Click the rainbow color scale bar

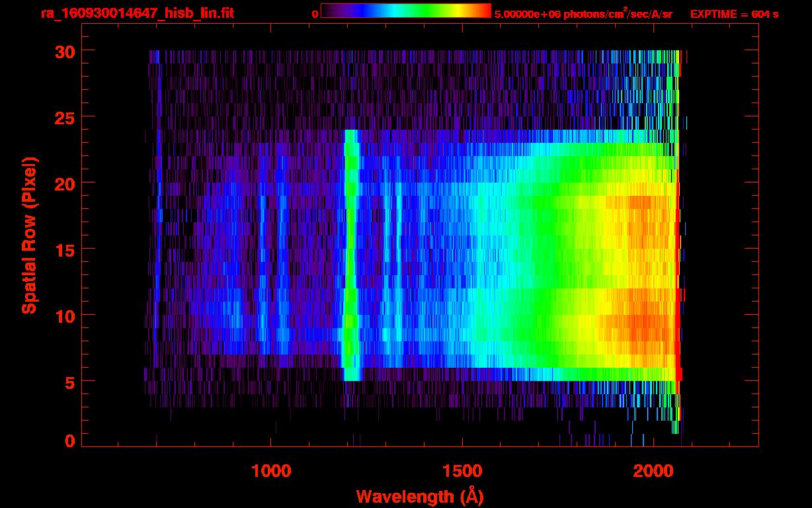pyautogui.click(x=406, y=11)
